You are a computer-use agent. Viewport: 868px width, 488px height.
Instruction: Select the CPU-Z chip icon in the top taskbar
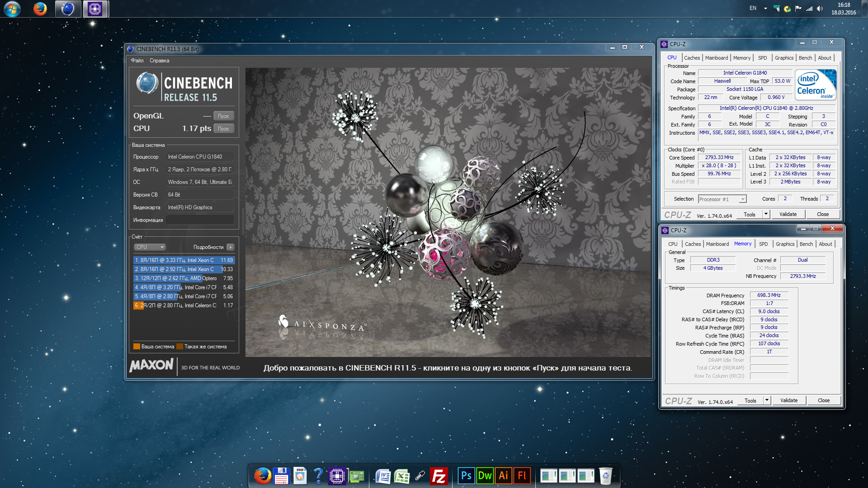pyautogui.click(x=95, y=9)
